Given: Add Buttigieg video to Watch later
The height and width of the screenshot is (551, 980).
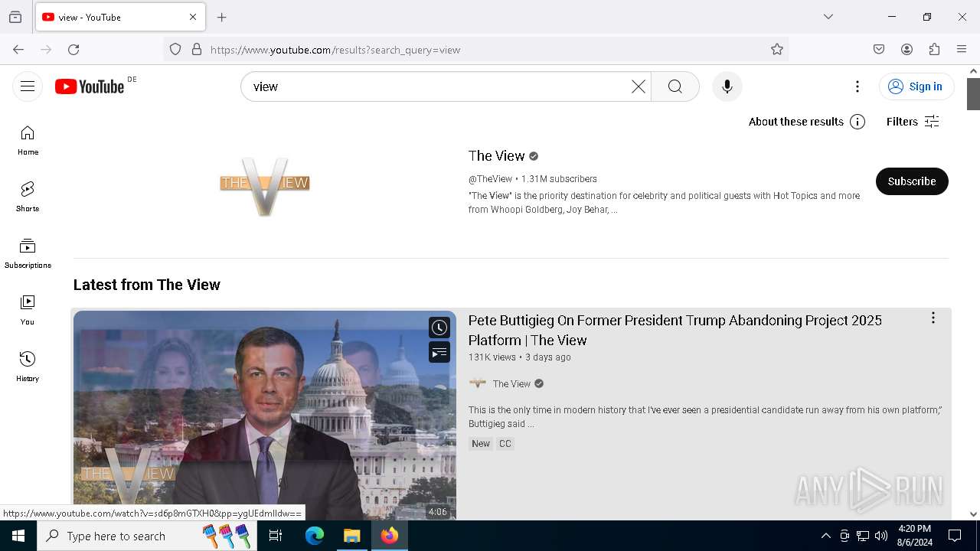Looking at the screenshot, I should [x=439, y=328].
